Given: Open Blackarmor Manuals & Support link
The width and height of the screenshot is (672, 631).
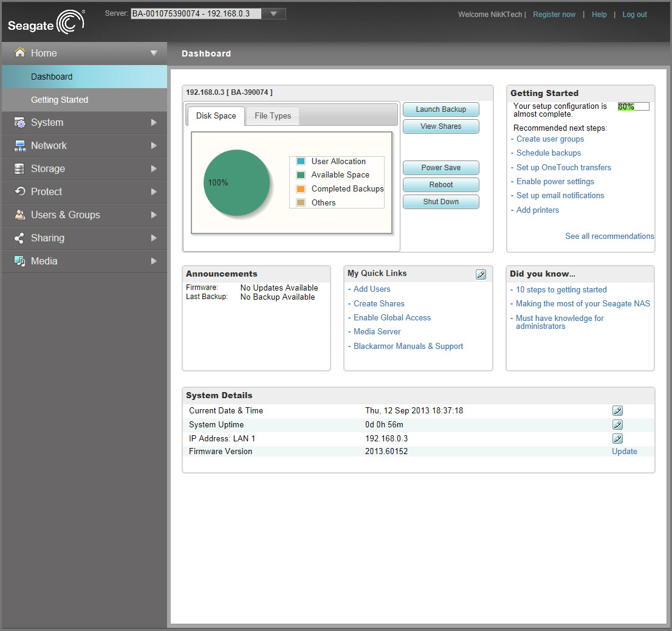Looking at the screenshot, I should tap(408, 347).
